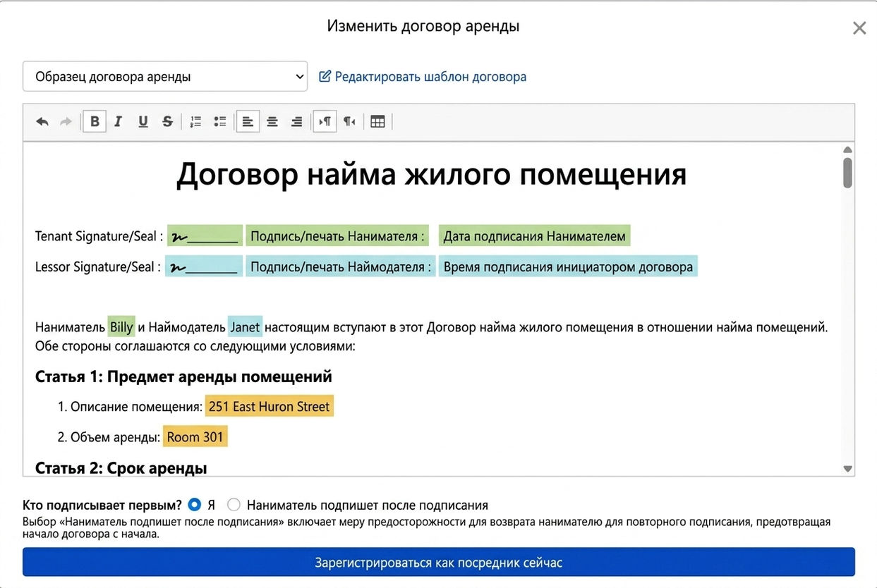Select Наниматель подпишет после подписания radio
Screen dimensions: 877x588
pyautogui.click(x=234, y=505)
